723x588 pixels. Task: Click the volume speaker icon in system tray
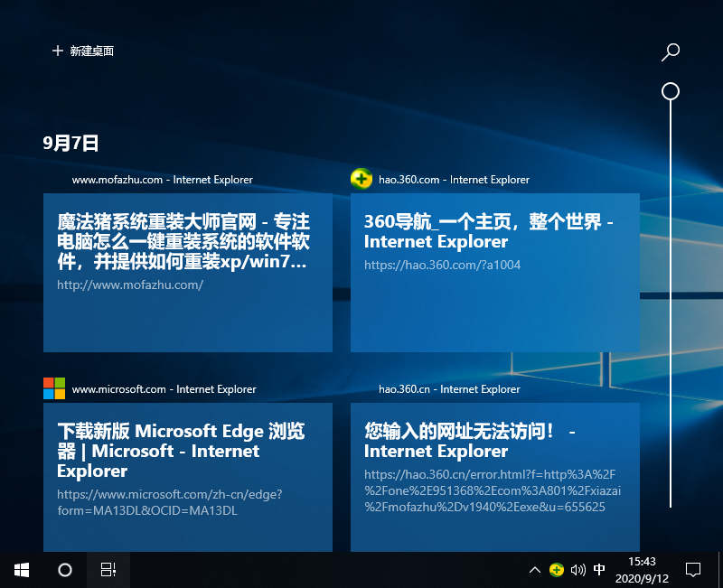578,570
